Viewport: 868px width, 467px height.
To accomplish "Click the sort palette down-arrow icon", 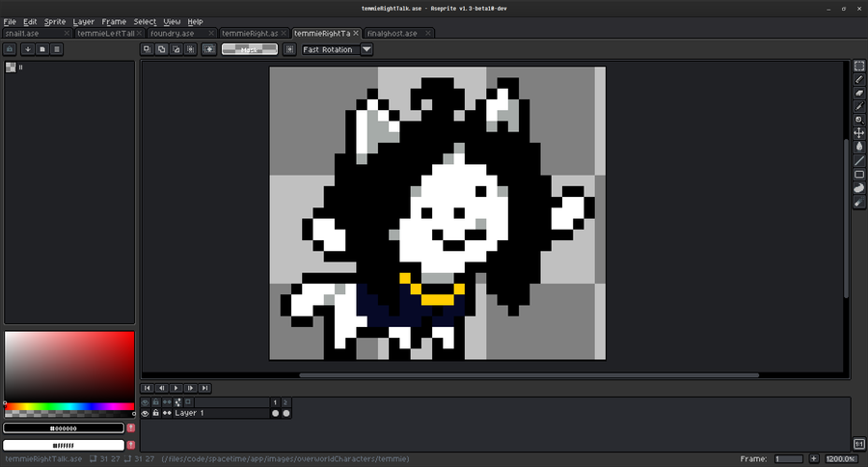I will [x=27, y=49].
